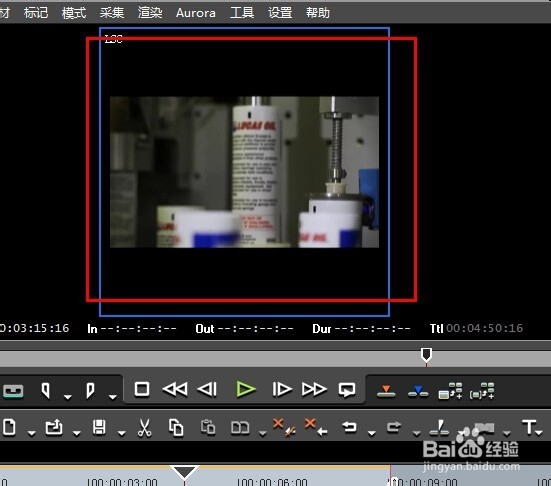This screenshot has width=551, height=486.
Task: Stop playback with the square button
Action: [x=142, y=389]
